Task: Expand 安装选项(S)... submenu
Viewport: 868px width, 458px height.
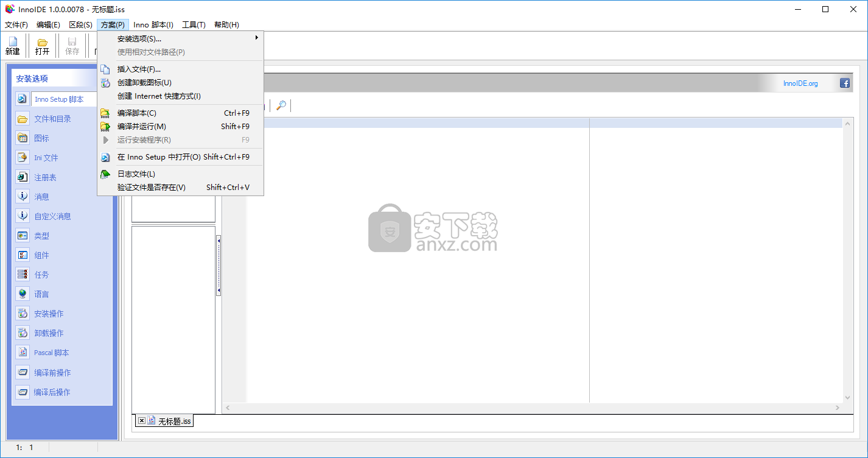Action: pos(180,38)
